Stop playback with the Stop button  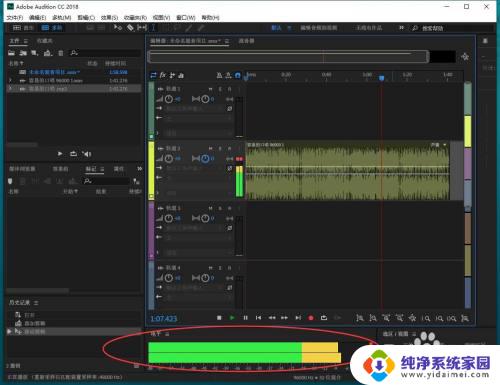point(219,318)
